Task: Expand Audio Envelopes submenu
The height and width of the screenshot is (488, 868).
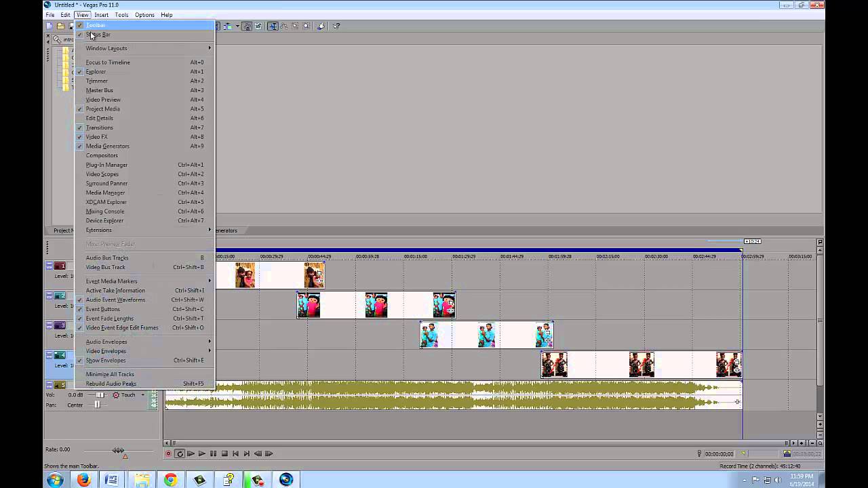Action: coord(145,342)
